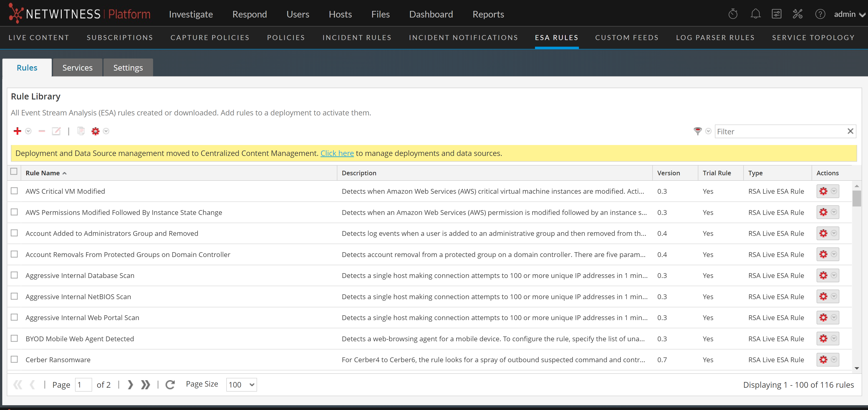
Task: Check the AWS Critical VM Modified checkbox
Action: click(14, 191)
